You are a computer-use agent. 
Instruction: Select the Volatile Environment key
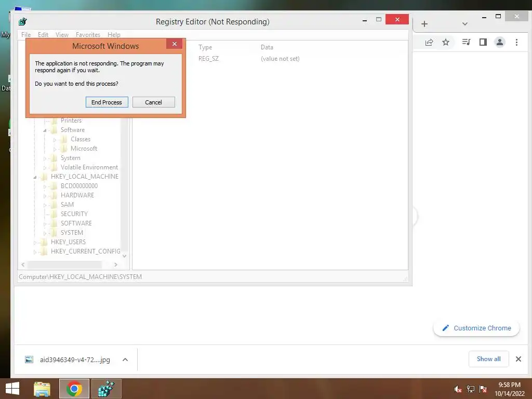89,167
